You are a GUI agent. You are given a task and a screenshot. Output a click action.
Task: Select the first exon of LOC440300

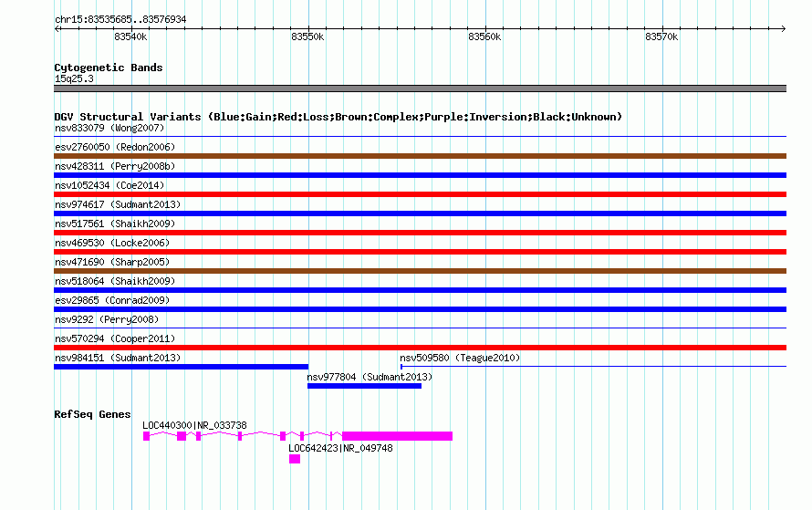click(x=147, y=436)
